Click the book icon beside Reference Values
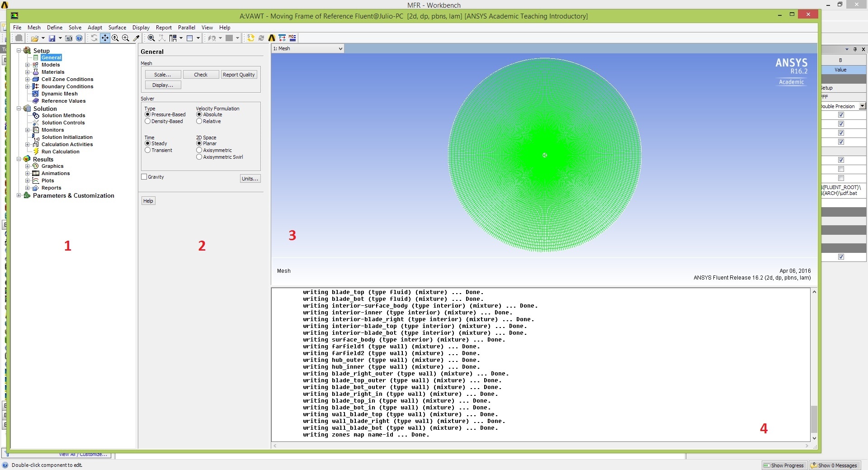The width and height of the screenshot is (868, 470). [x=36, y=101]
